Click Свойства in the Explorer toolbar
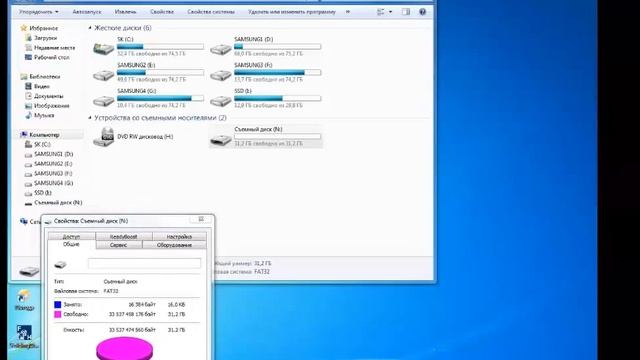640x360 pixels. click(162, 12)
